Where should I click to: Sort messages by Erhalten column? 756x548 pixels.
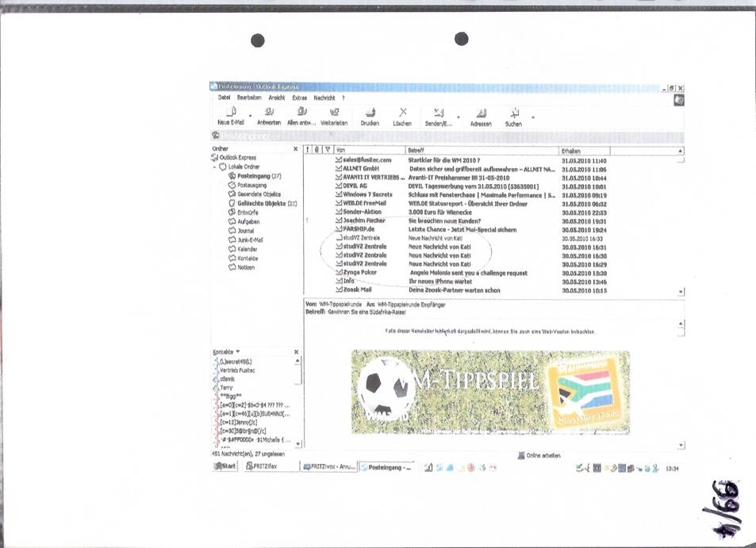pyautogui.click(x=585, y=151)
